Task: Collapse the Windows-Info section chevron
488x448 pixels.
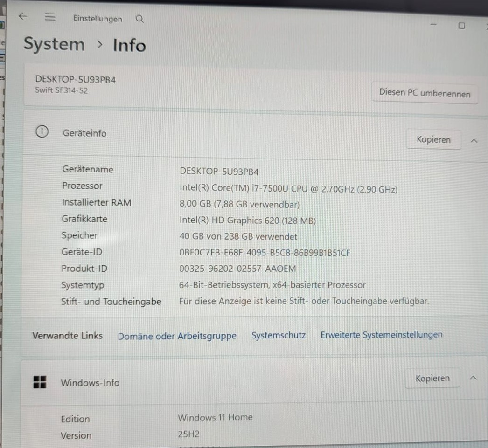Action: [473, 378]
